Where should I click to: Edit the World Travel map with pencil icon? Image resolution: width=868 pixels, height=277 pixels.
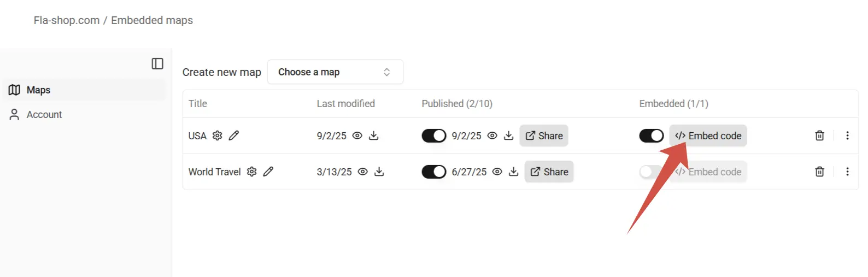[x=268, y=172]
